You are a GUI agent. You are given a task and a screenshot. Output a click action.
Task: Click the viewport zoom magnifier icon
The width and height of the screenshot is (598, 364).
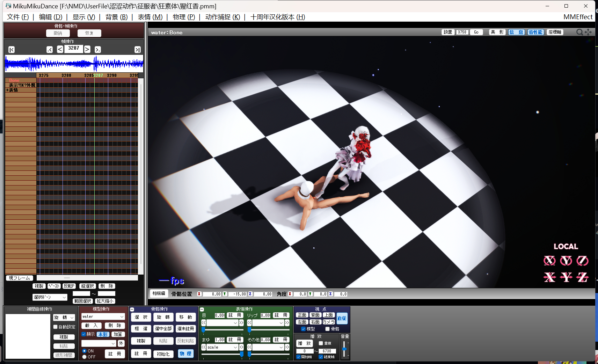pyautogui.click(x=579, y=32)
